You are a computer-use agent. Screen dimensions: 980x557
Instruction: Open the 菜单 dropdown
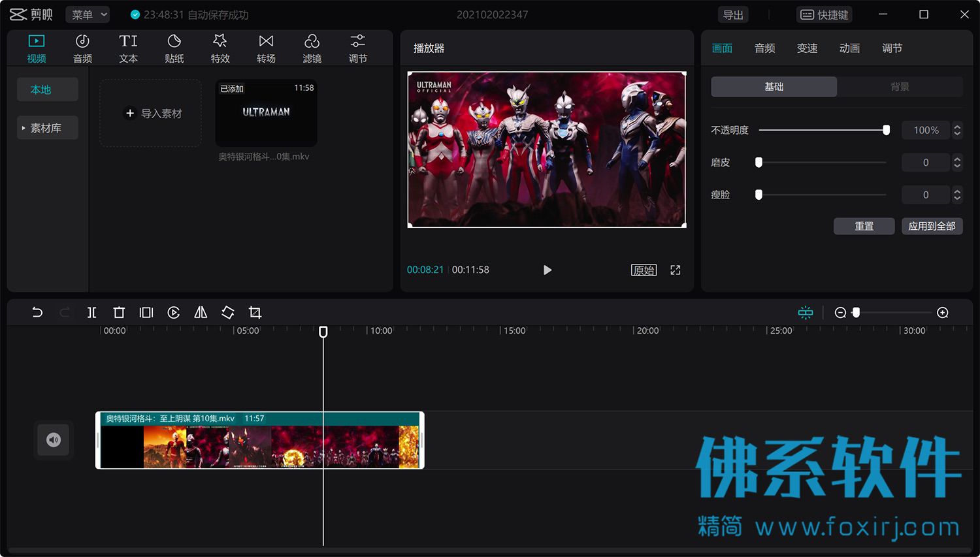point(88,14)
